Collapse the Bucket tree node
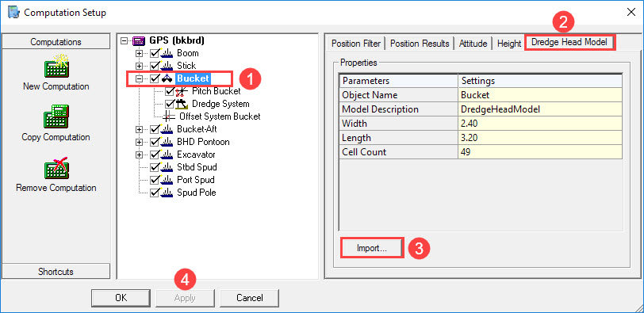This screenshot has height=313, width=644. click(x=140, y=78)
